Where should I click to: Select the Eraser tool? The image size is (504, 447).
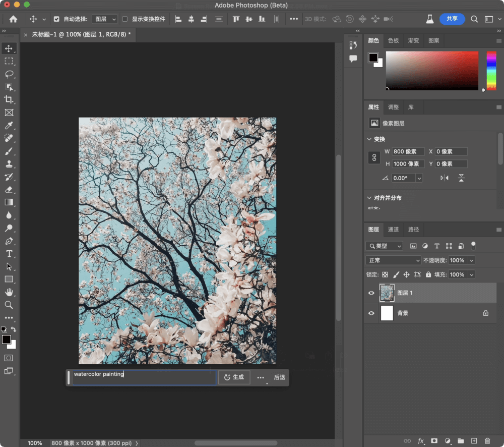point(9,190)
